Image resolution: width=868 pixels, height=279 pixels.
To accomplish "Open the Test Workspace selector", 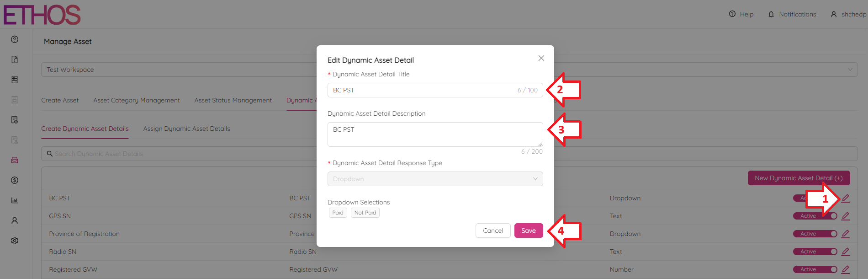I will [x=183, y=69].
